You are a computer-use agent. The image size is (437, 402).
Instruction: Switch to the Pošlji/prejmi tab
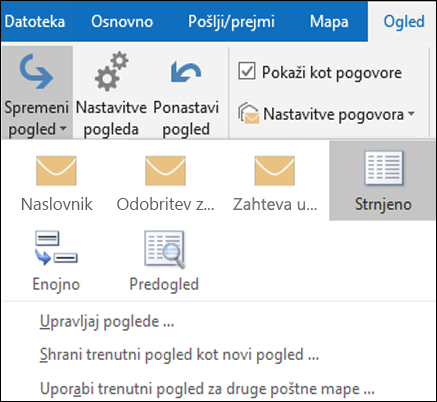231,22
